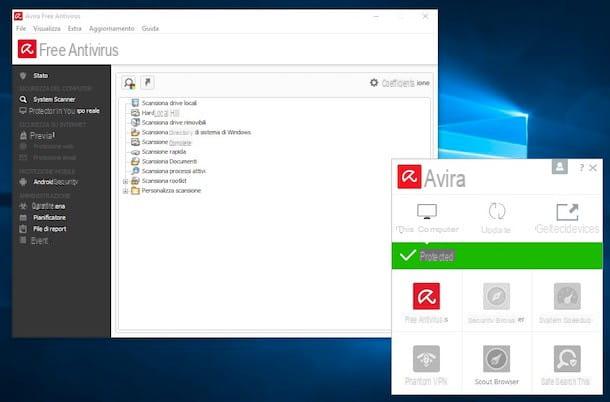Image resolution: width=610 pixels, height=402 pixels.
Task: Start scan with the magnifier toolbar button
Action: (x=129, y=83)
